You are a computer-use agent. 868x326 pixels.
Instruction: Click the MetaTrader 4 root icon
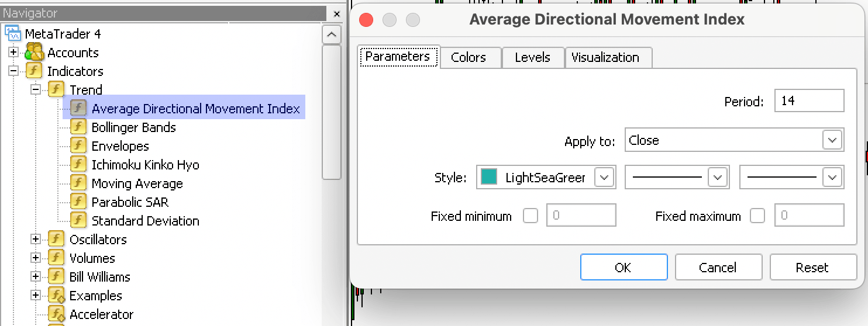click(12, 33)
